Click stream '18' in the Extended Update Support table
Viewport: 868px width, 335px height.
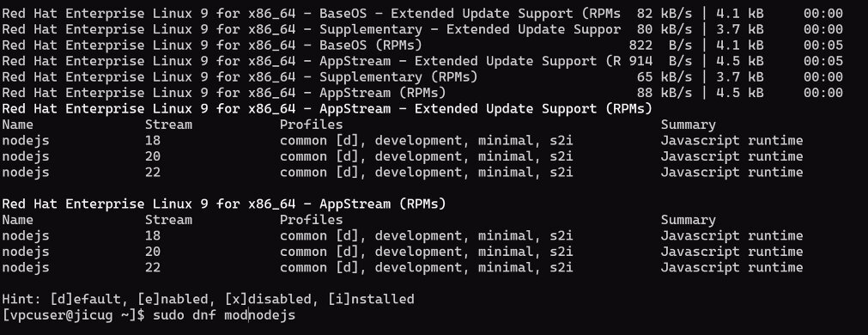[153, 141]
